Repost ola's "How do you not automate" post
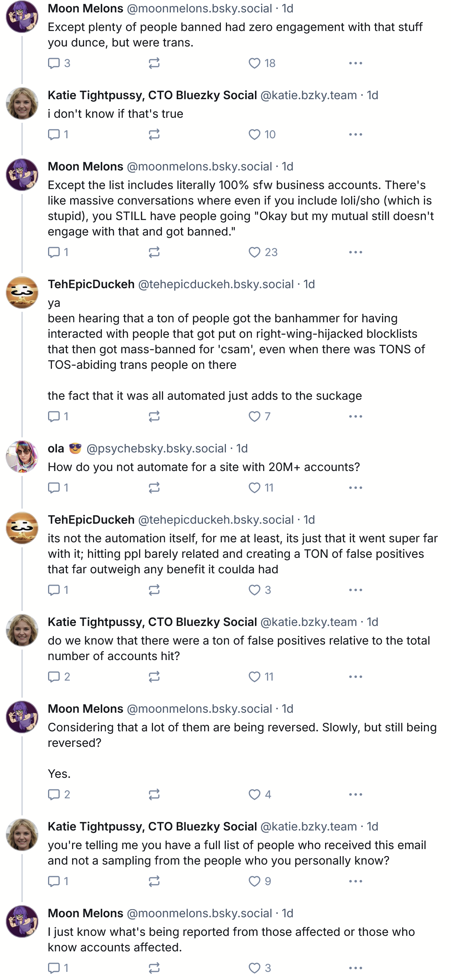The image size is (451, 980). point(154,488)
